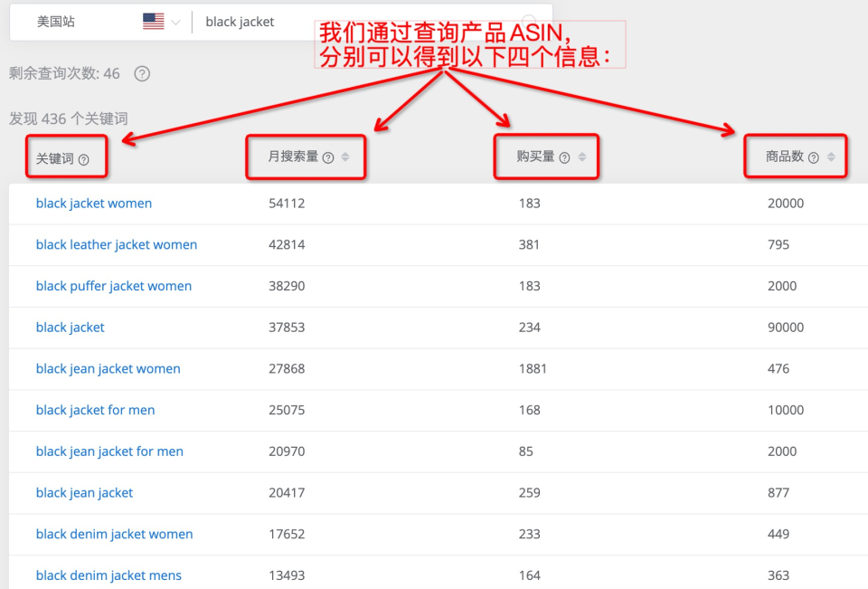Open the black puffer jacket women keyword link

click(x=114, y=286)
